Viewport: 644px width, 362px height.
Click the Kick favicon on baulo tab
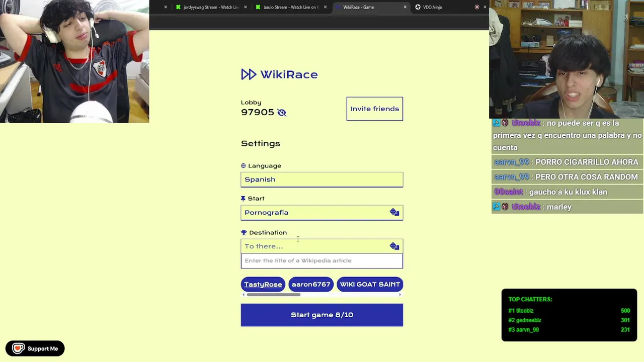point(258,7)
